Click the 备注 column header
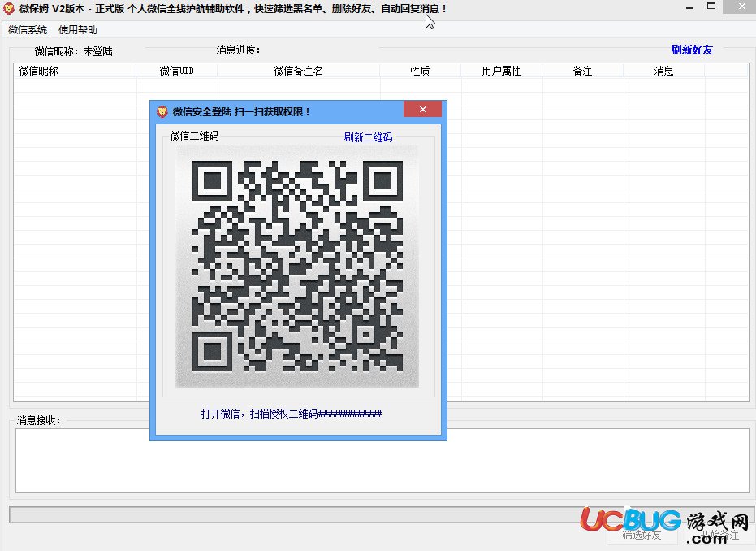756x551 pixels. click(582, 71)
